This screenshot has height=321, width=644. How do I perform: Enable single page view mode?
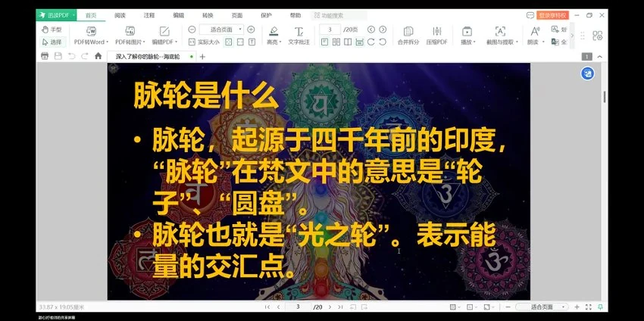[324, 42]
